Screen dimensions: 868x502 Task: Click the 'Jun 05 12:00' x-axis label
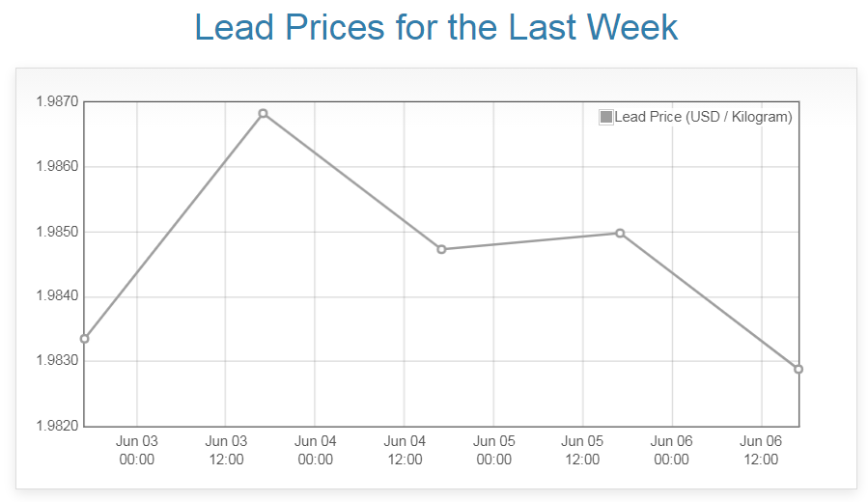click(583, 450)
